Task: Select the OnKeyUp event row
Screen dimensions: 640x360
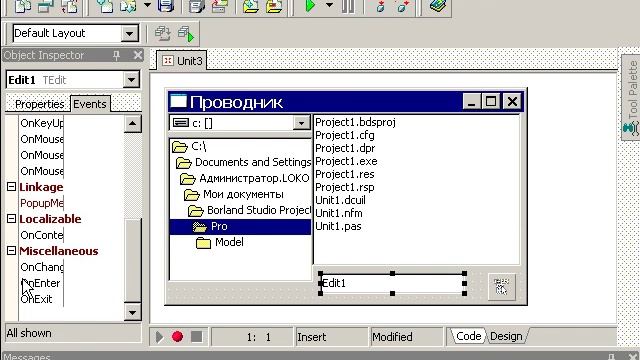Action: [42, 123]
